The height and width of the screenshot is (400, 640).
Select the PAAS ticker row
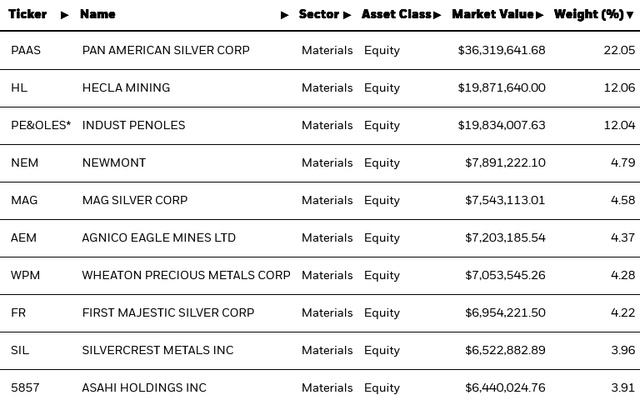(26, 50)
